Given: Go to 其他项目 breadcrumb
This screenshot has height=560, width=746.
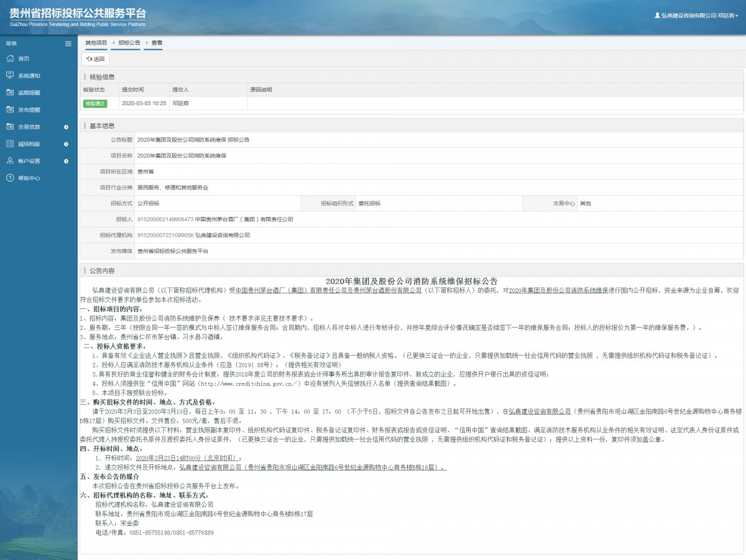Looking at the screenshot, I should (96, 43).
